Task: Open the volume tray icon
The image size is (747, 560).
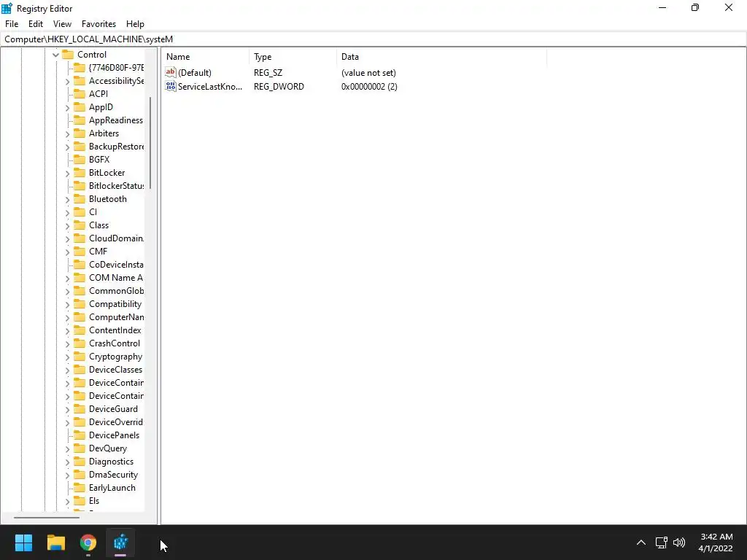Action: pos(679,542)
